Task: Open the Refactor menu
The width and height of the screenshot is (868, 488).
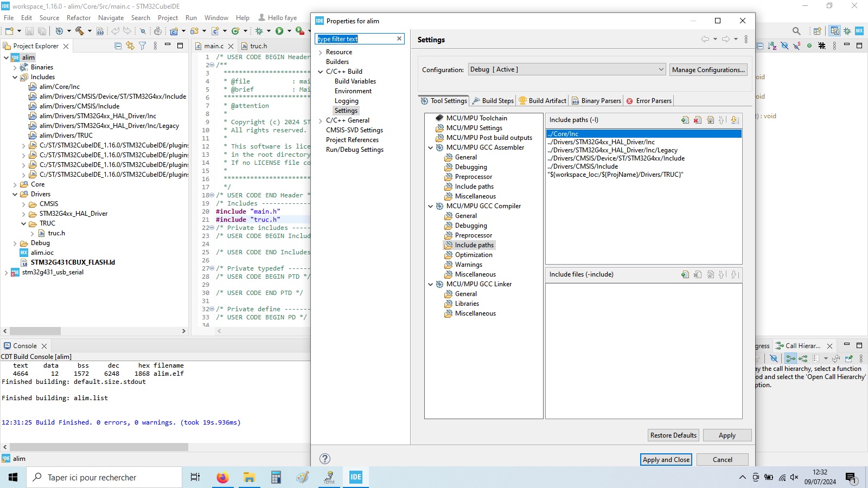Action: (x=79, y=17)
